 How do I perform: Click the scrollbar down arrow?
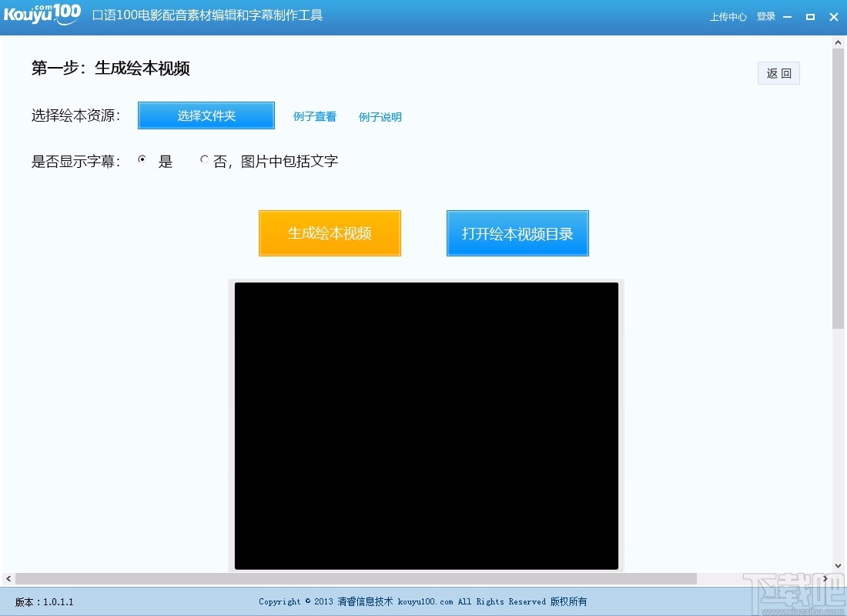[x=839, y=564]
